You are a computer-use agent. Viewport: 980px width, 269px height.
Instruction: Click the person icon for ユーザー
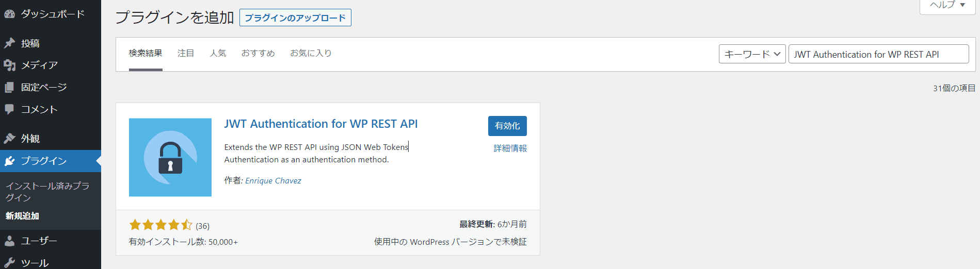(x=10, y=241)
